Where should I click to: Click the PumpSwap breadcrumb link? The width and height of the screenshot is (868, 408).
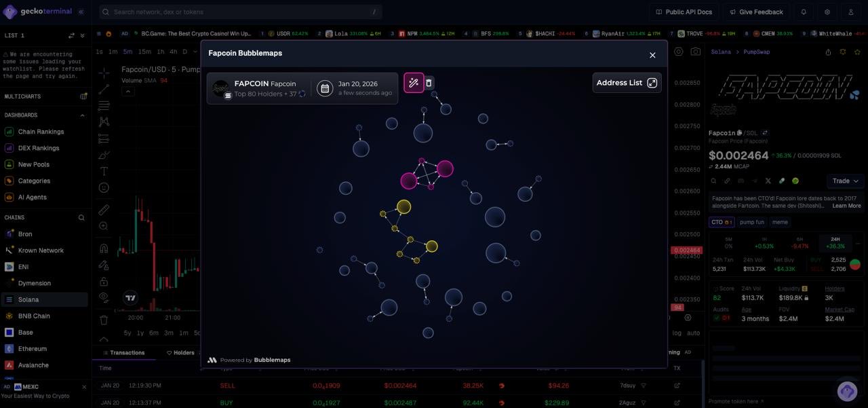tap(757, 52)
